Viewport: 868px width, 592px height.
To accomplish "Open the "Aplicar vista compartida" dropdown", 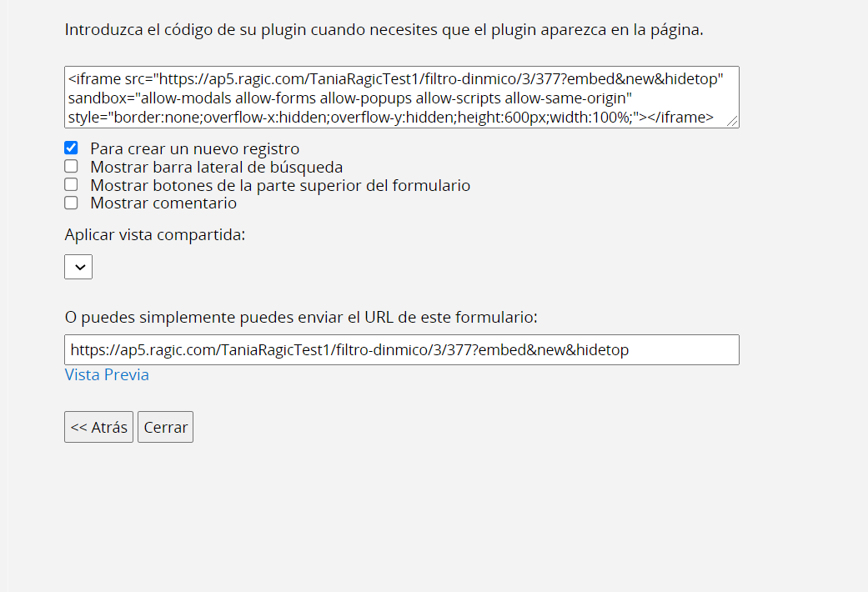I will [x=78, y=267].
